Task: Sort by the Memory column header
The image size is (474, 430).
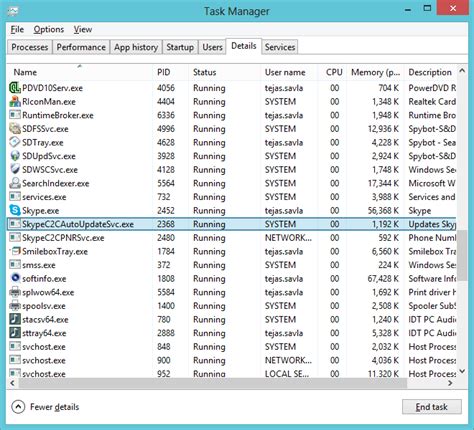Action: coord(375,72)
